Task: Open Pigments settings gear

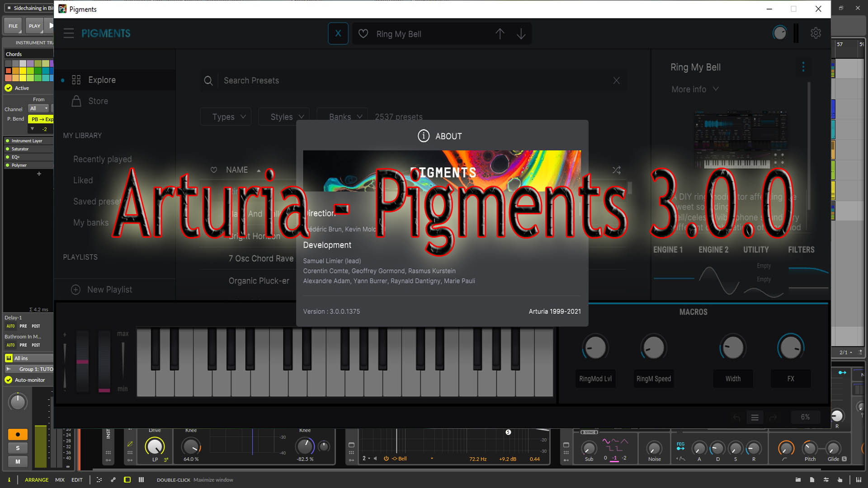Action: [x=816, y=33]
